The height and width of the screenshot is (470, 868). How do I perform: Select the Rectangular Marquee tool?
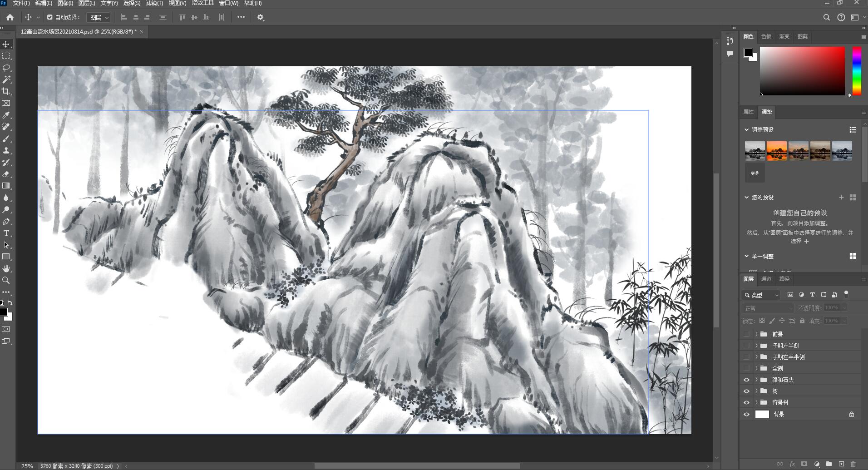pos(6,56)
